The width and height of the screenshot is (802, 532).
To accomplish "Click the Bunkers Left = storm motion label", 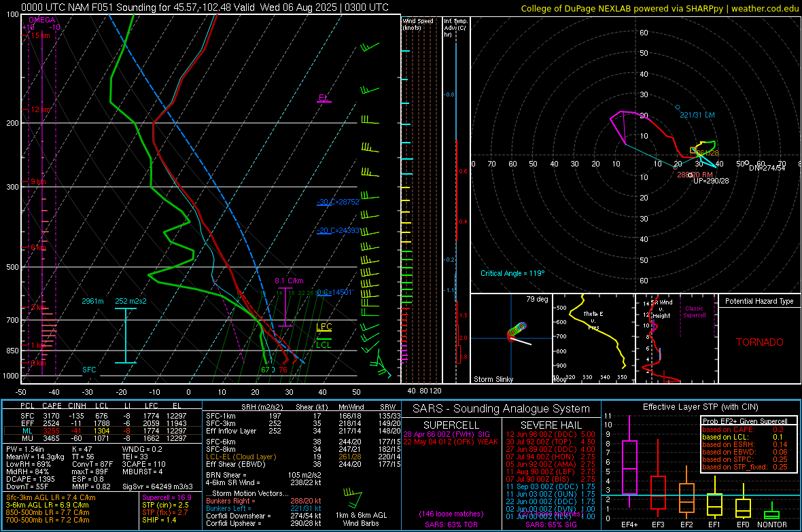I will click(x=228, y=508).
